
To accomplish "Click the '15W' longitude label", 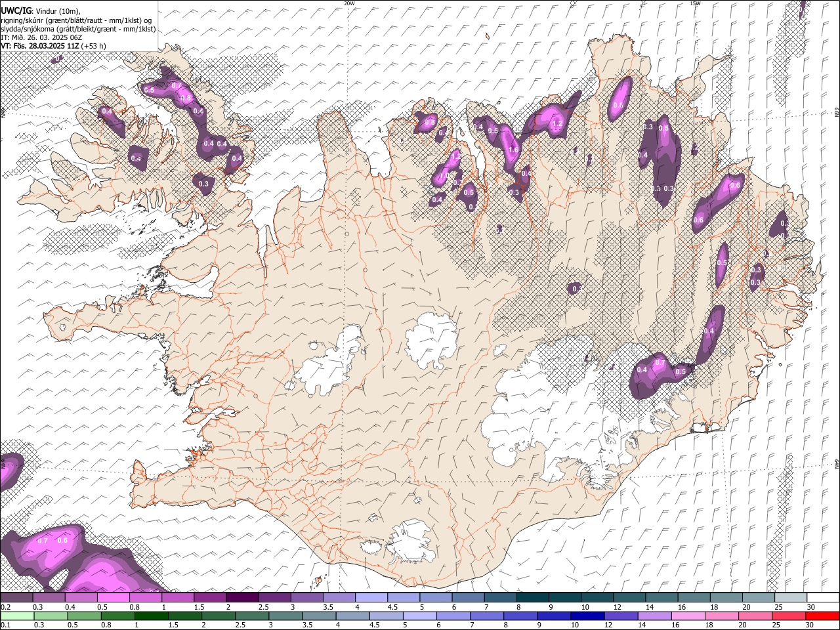I will [696, 3].
